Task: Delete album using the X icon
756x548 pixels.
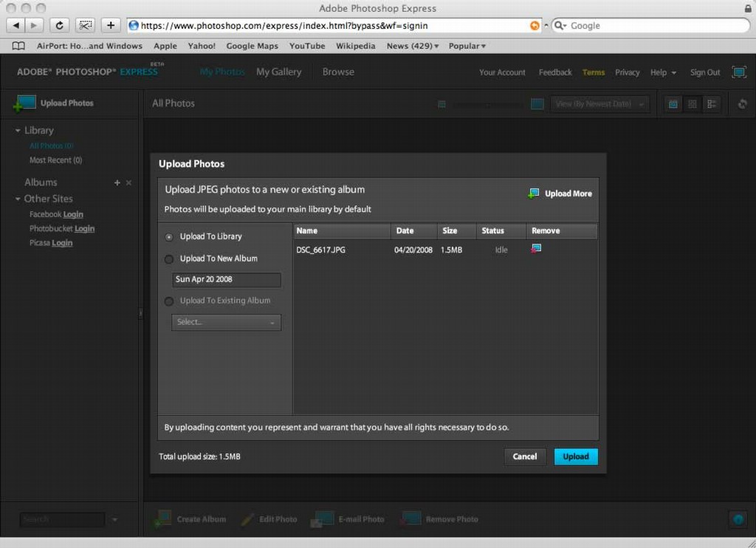Action: point(128,182)
